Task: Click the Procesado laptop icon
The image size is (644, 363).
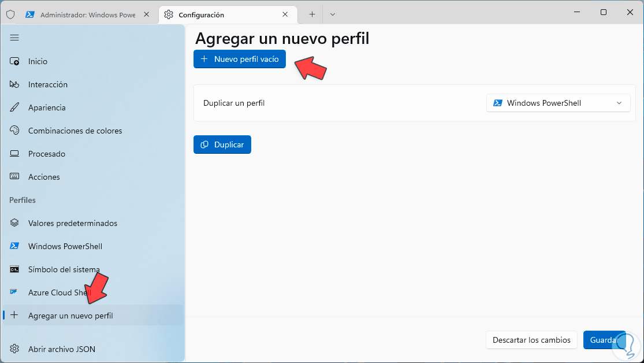Action: tap(14, 154)
